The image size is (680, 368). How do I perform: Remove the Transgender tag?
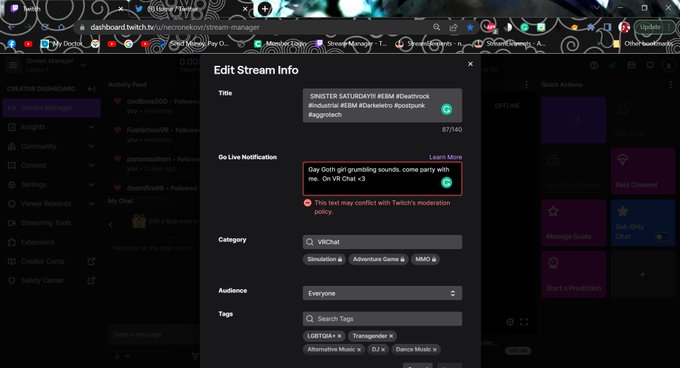coord(391,336)
